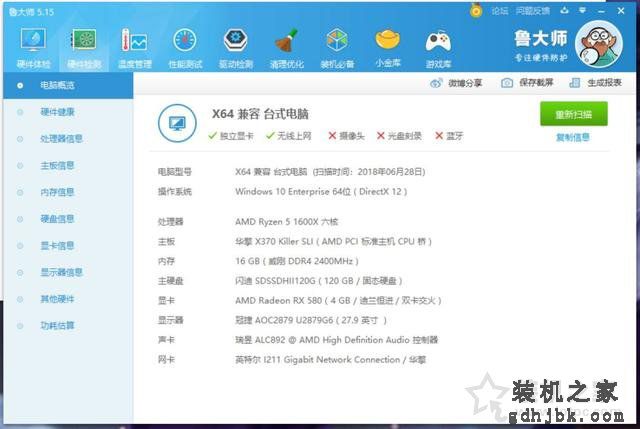
Task: Click the 电脑型号 value with scan date
Action: click(x=330, y=172)
